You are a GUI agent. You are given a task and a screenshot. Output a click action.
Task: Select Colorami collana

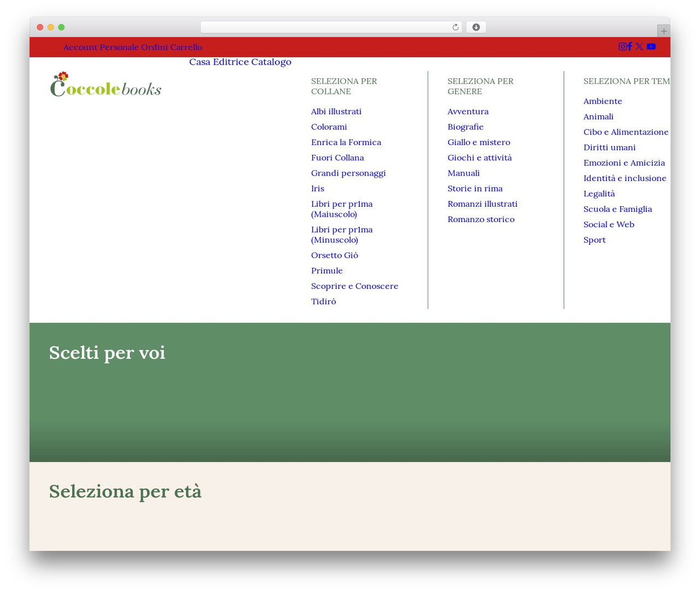(329, 127)
